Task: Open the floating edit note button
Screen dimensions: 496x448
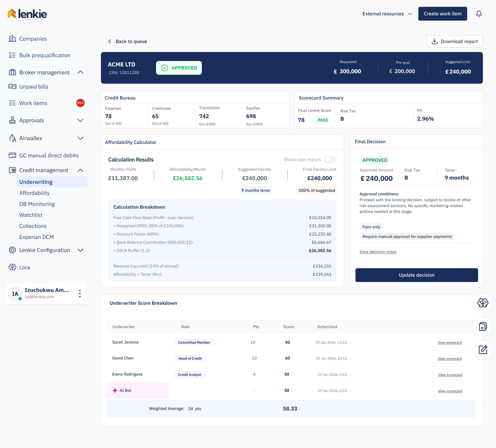Action: tap(483, 350)
